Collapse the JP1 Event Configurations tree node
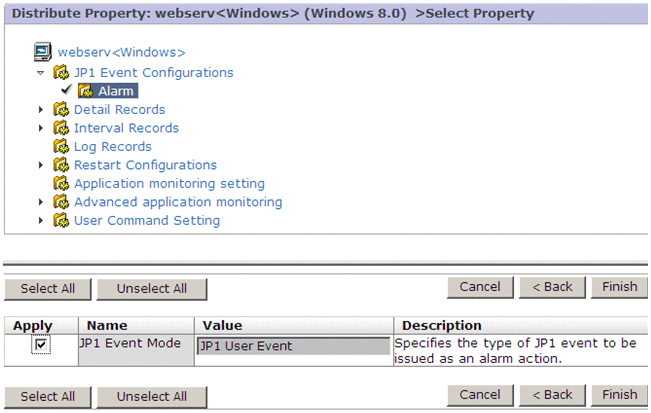The height and width of the screenshot is (413, 651). pos(41,73)
